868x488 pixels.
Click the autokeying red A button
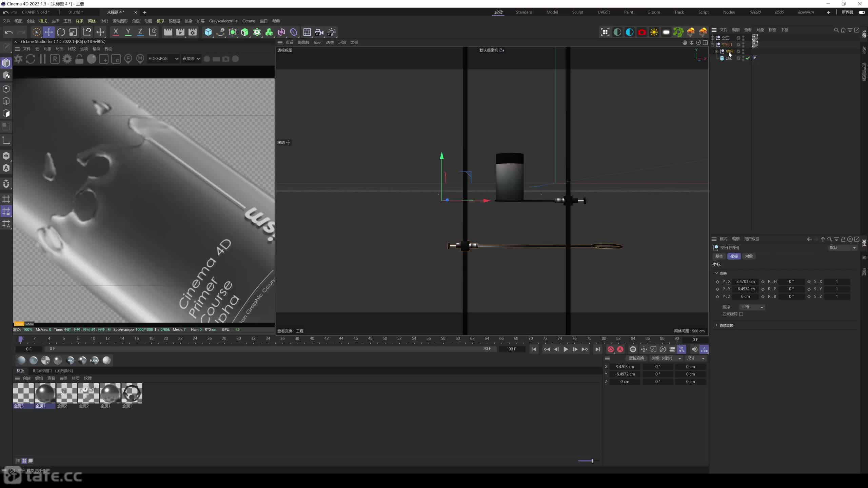[x=620, y=349]
